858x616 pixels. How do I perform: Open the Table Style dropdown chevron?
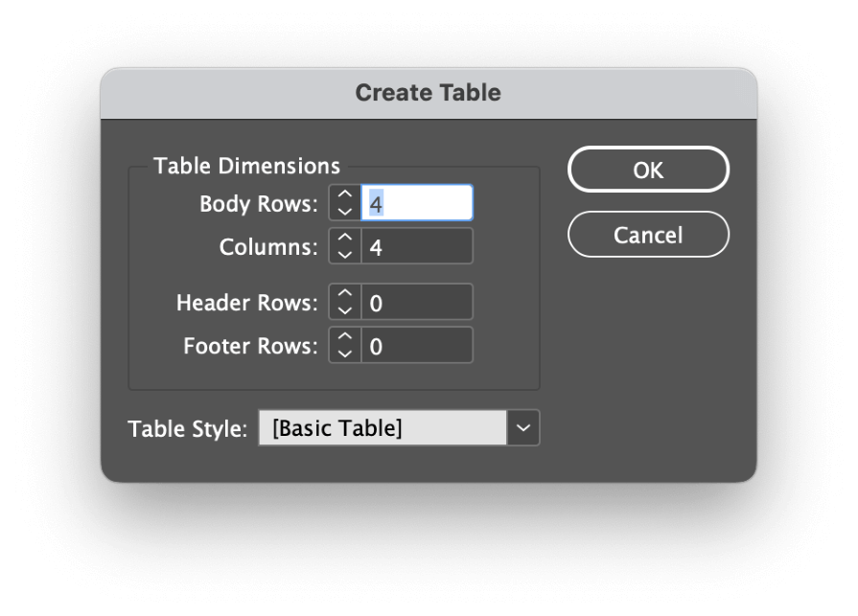coord(523,427)
